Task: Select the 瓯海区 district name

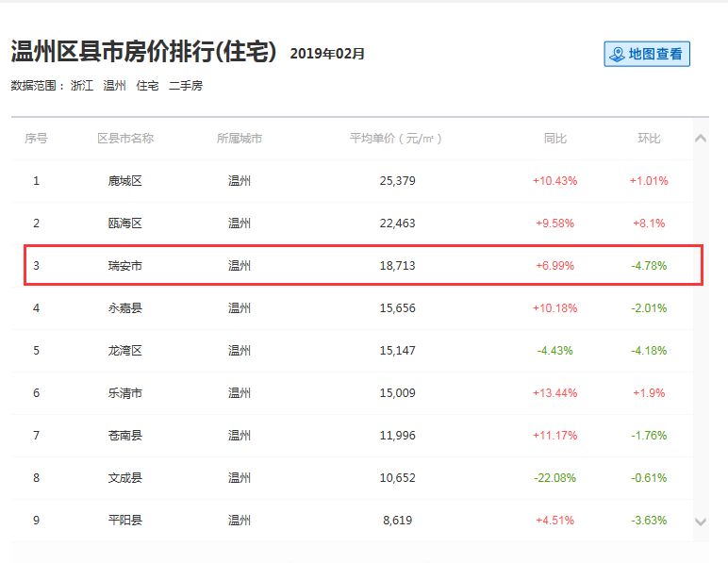Action: pyautogui.click(x=124, y=224)
